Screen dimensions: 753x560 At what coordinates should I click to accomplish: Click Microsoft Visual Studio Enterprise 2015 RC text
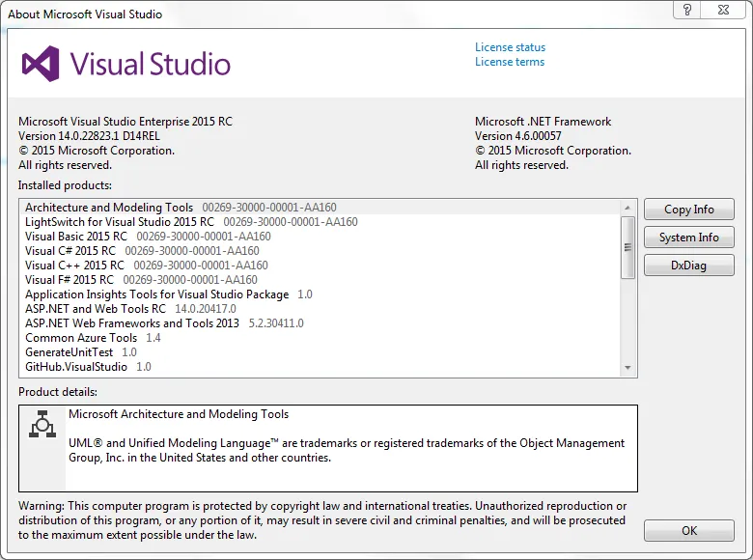(x=125, y=122)
